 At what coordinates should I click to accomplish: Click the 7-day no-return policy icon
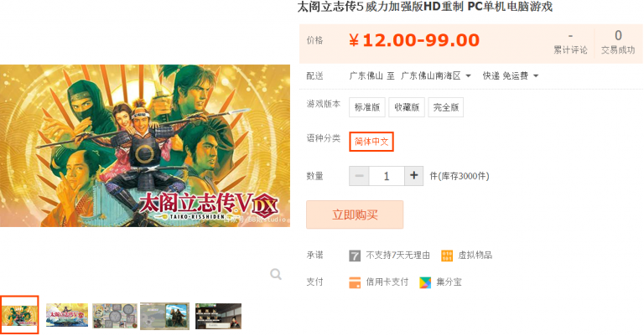click(355, 256)
